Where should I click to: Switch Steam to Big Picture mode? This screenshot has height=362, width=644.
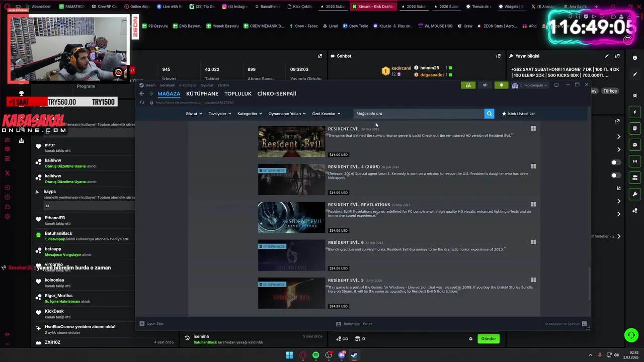tap(556, 85)
